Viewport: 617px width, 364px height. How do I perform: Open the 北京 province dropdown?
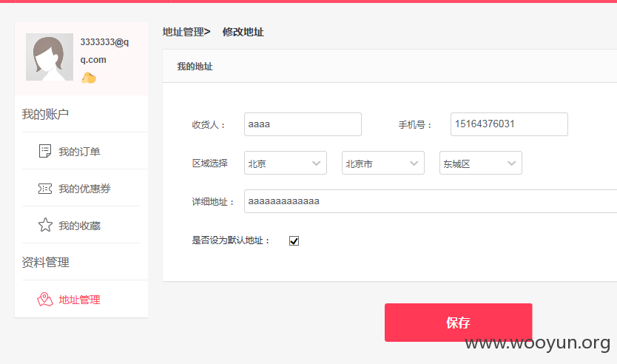pos(286,163)
